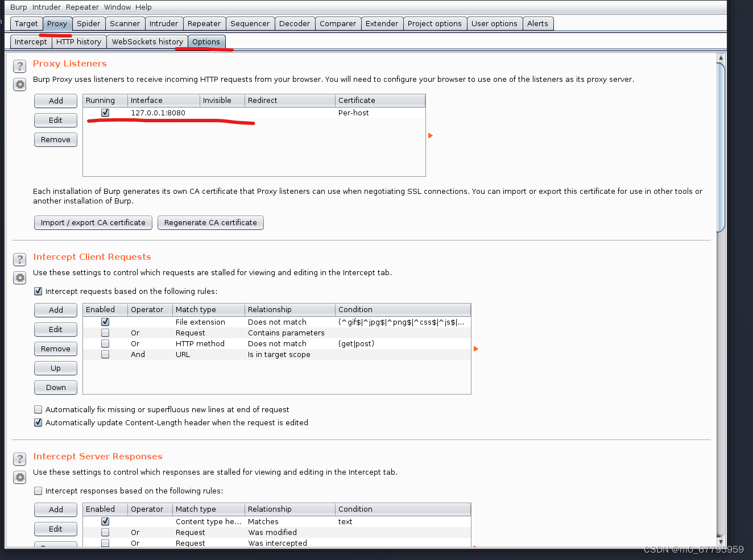Enable the Was intercepted response rule

[x=105, y=543]
